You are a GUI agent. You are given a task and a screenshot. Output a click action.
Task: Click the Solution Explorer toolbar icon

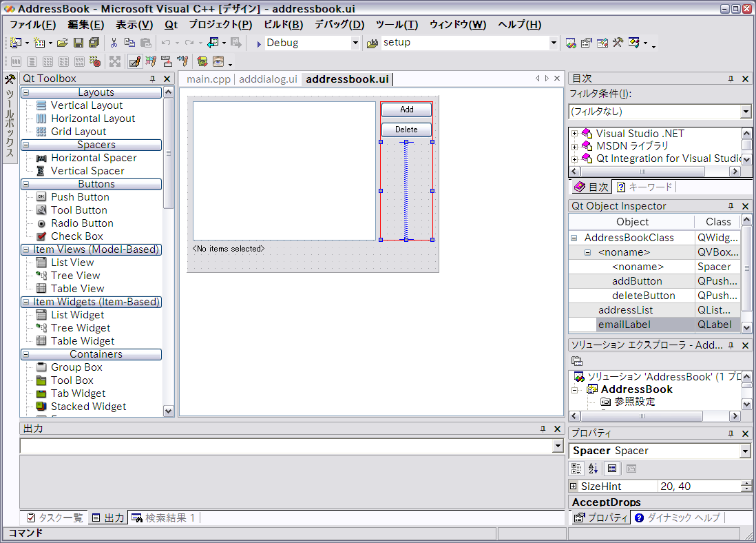tap(571, 43)
